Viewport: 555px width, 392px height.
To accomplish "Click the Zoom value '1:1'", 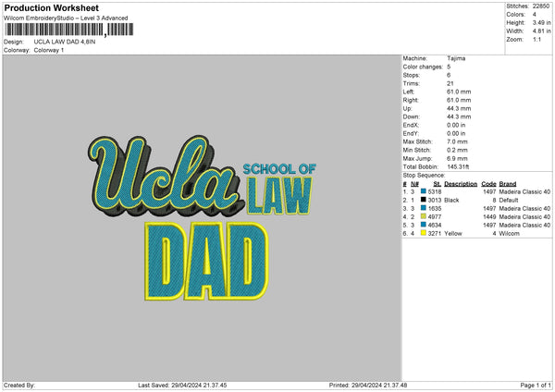I will 536,39.
